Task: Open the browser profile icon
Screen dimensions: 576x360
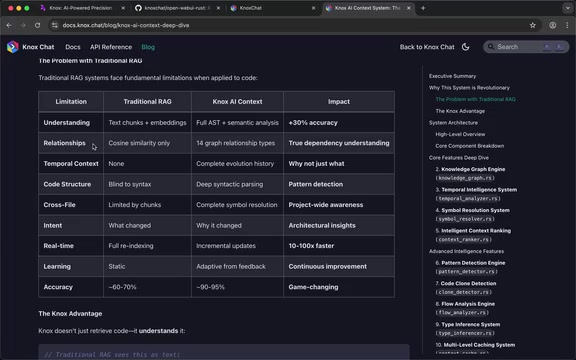Action: point(552,25)
